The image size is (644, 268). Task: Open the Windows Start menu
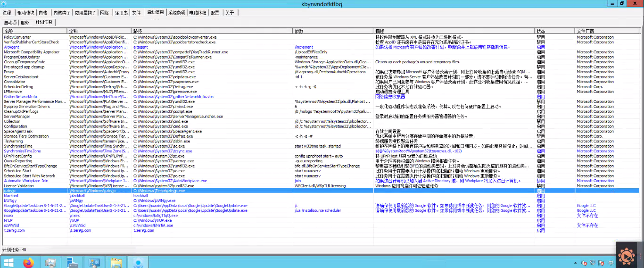point(8,261)
